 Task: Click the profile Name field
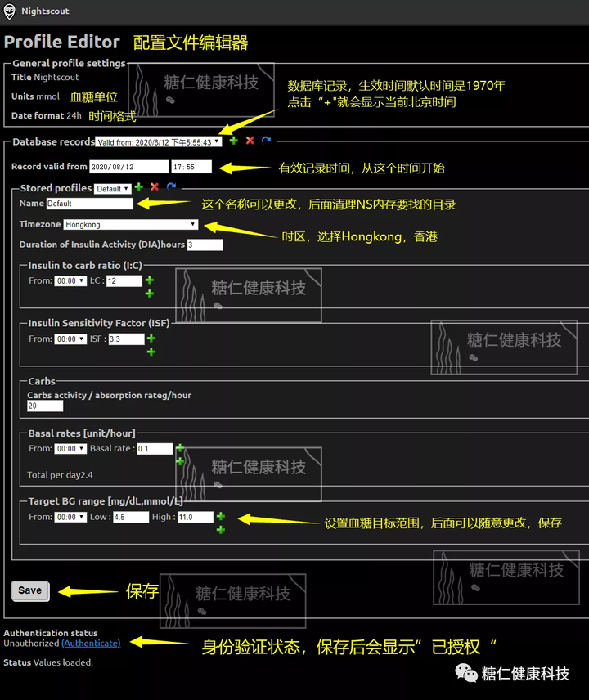[x=89, y=204]
